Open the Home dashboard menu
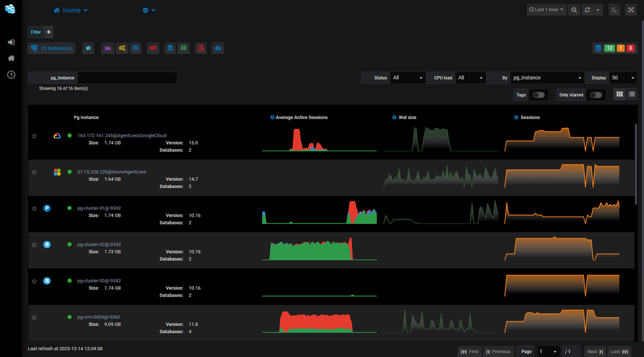644x357 pixels. [70, 10]
